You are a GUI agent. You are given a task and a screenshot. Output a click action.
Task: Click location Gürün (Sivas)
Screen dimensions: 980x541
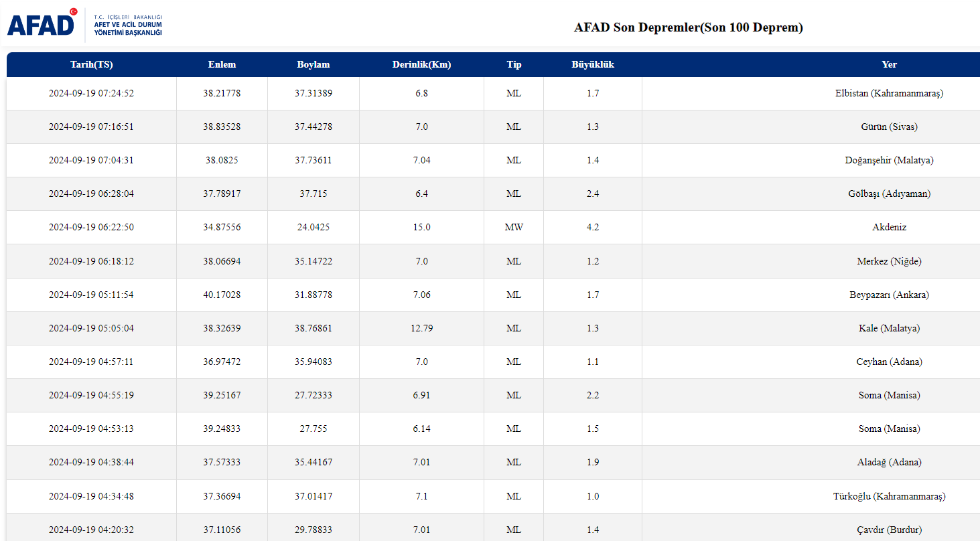point(889,127)
